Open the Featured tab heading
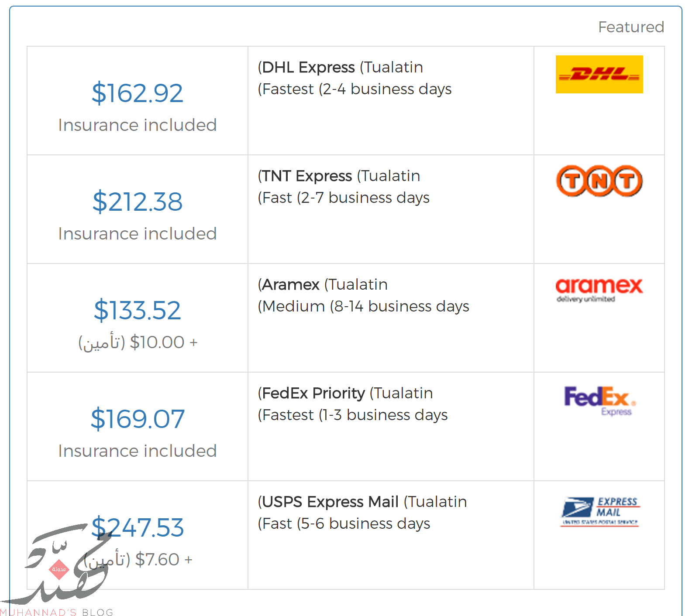Viewport: 692px width, 616px height. tap(631, 27)
